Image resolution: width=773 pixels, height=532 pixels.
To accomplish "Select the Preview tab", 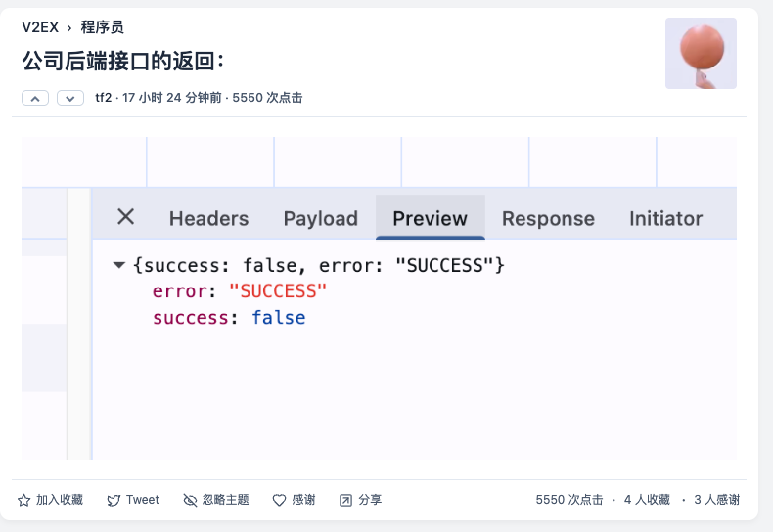I will click(430, 218).
